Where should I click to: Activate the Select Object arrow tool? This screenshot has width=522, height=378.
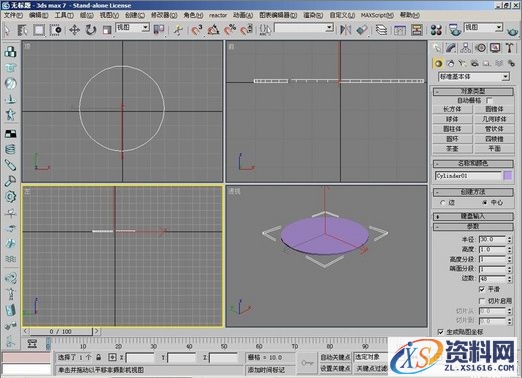pos(7,30)
